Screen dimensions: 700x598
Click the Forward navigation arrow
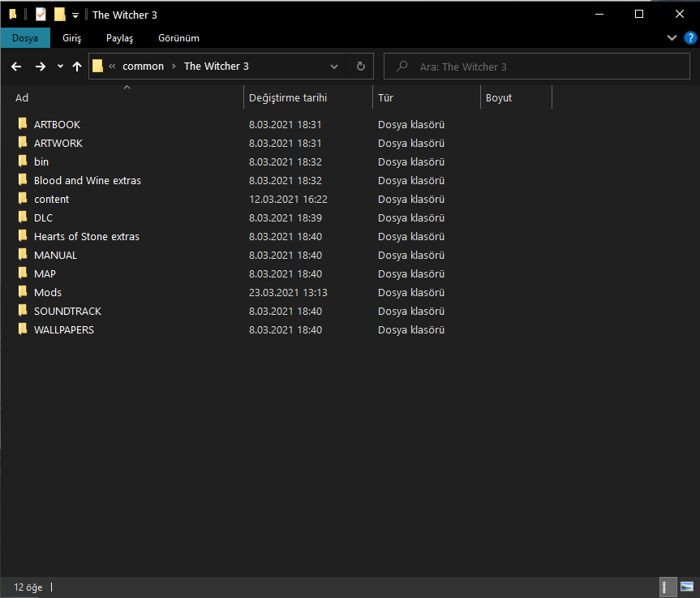coord(41,67)
